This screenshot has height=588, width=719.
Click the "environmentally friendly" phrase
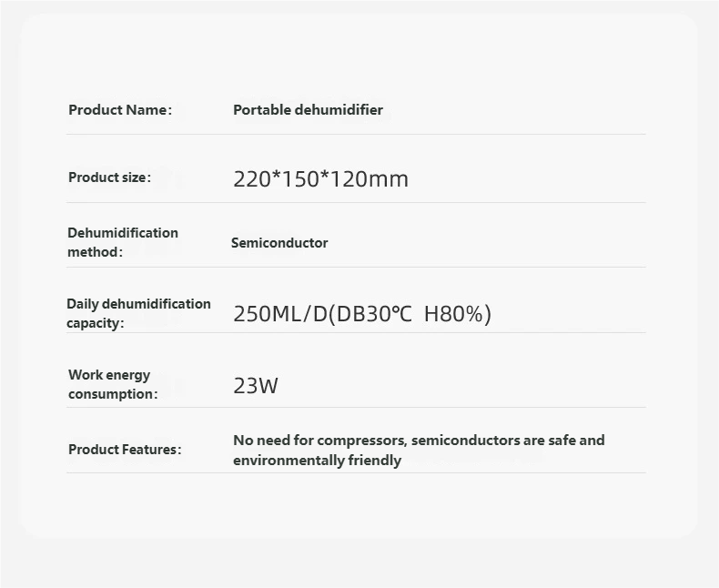coord(317,461)
